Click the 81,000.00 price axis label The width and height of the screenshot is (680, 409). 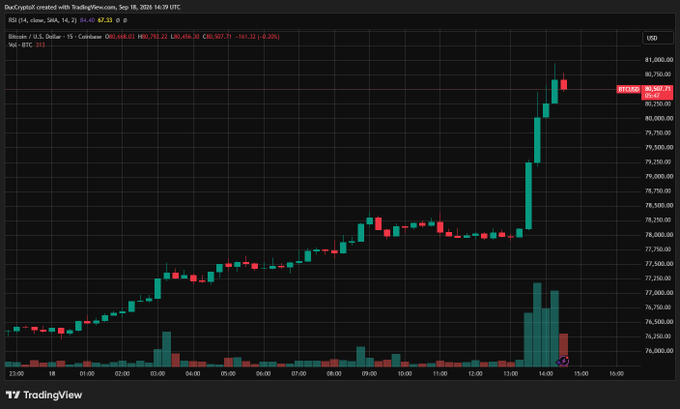coord(659,60)
